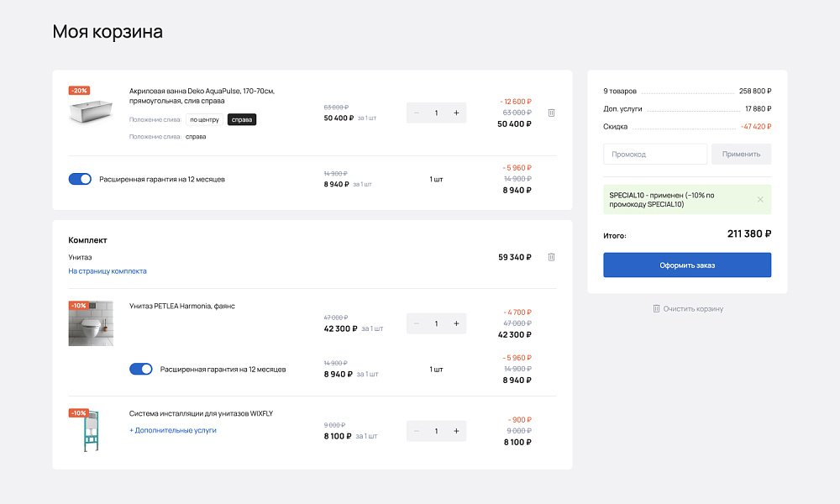The image size is (840, 504).
Task: Open «На страницу комплекта» link
Action: point(108,271)
